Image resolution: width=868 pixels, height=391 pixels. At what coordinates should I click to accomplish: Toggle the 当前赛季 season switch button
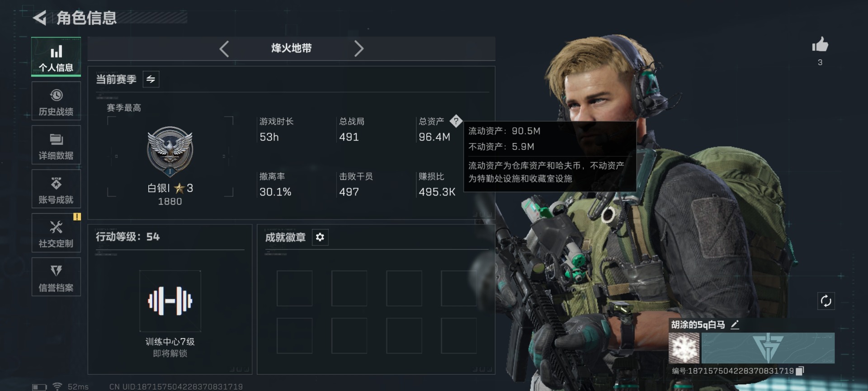[151, 79]
